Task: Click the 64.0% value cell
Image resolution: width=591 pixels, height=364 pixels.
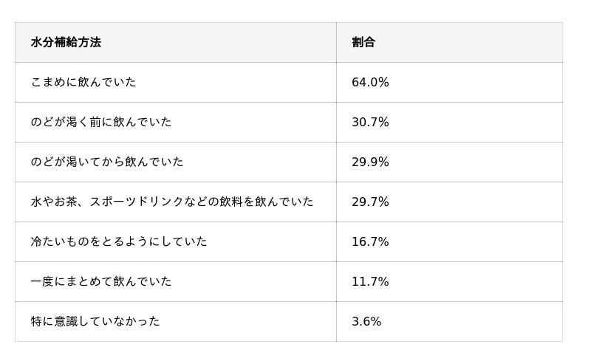Action: coord(449,82)
